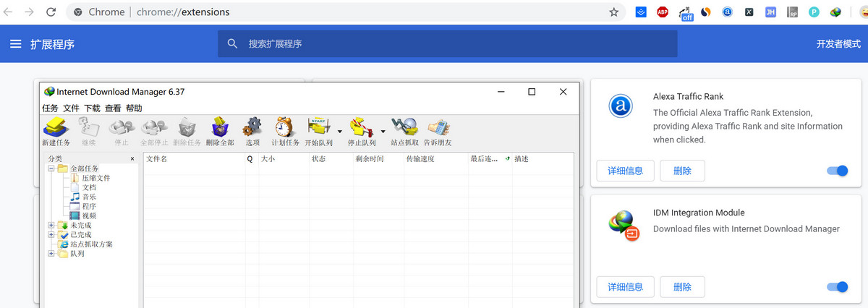Open the 帮助 menu in IDM
This screenshot has width=868, height=308.
(x=134, y=108)
